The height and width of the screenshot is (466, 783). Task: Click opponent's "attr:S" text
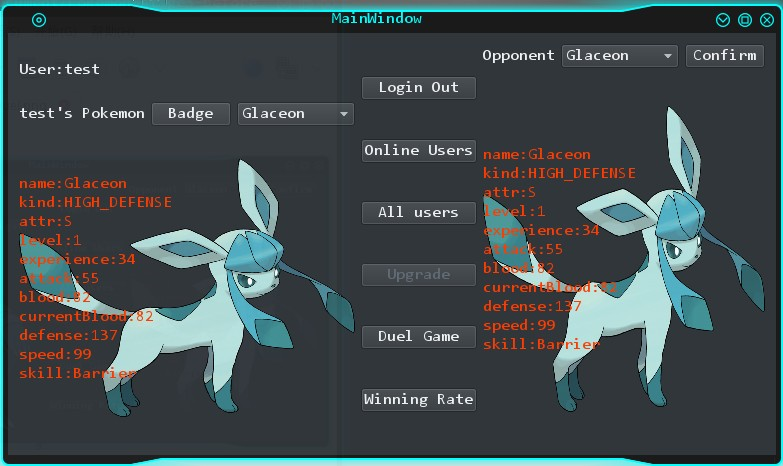pos(509,192)
